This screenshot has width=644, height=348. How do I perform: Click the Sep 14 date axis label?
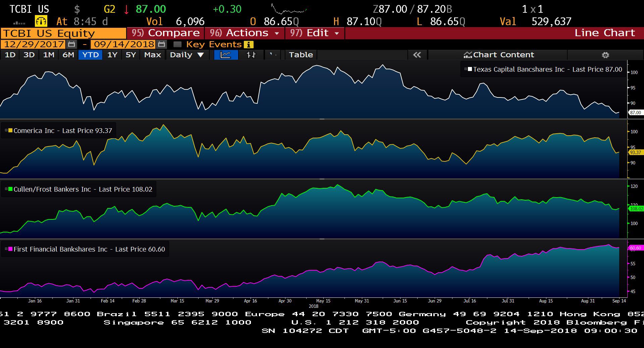pyautogui.click(x=619, y=301)
